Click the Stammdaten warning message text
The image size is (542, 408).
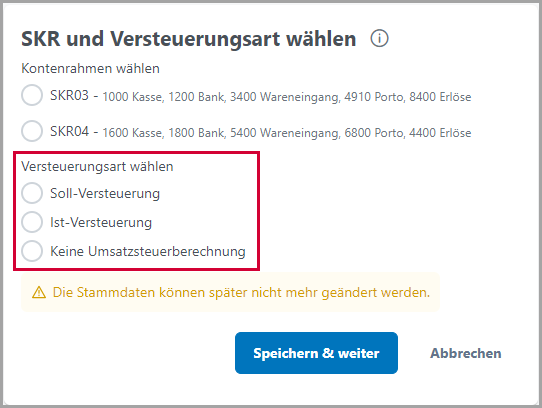(241, 293)
